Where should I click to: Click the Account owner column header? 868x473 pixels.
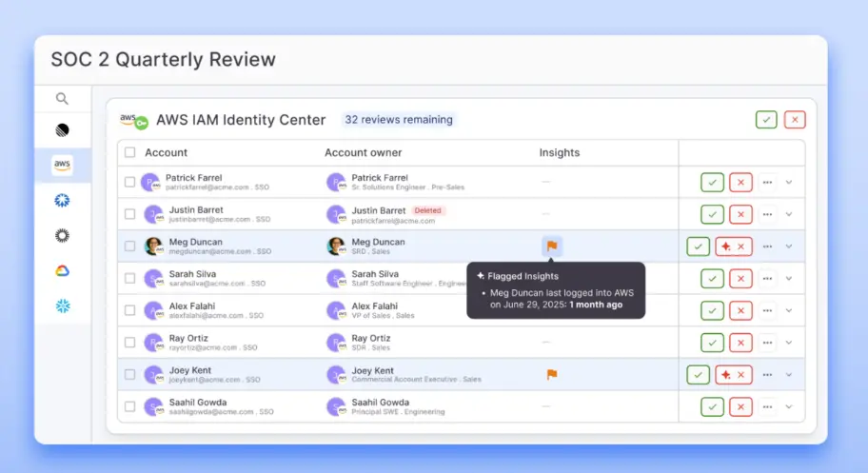(x=363, y=152)
